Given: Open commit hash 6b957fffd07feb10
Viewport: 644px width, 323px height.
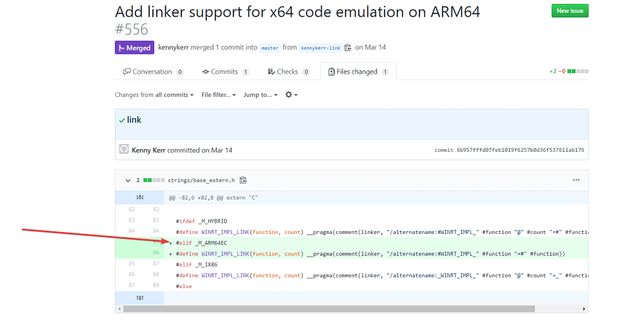Looking at the screenshot, I should tap(520, 150).
